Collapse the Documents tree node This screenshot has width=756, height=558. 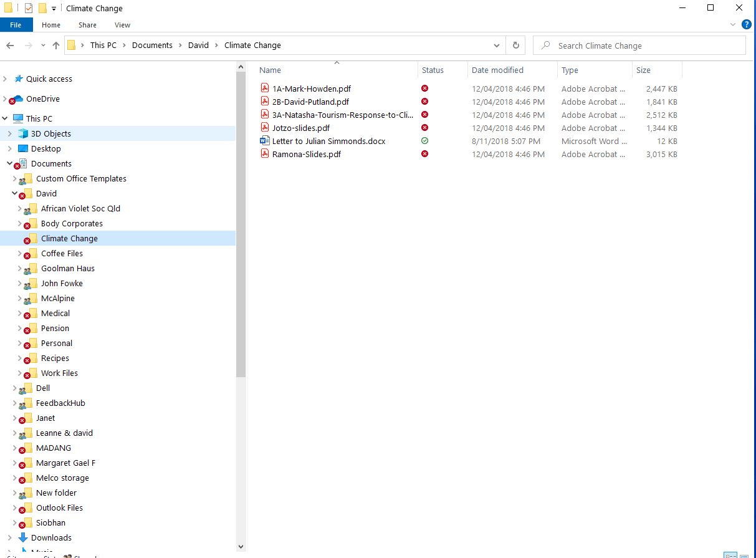pyautogui.click(x=10, y=163)
